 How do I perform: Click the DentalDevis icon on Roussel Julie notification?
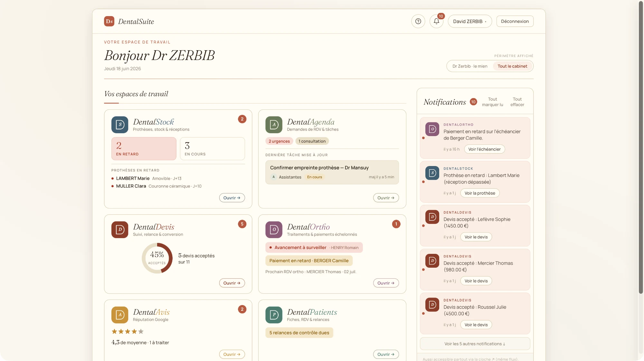point(432,305)
